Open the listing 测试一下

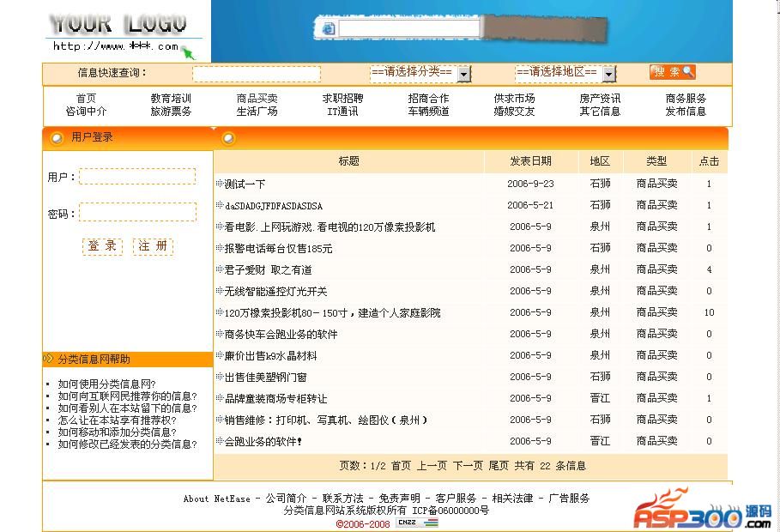pyautogui.click(x=245, y=184)
